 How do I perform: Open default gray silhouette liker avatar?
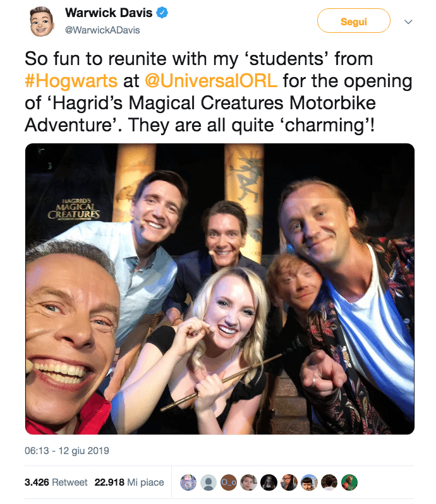[208, 483]
